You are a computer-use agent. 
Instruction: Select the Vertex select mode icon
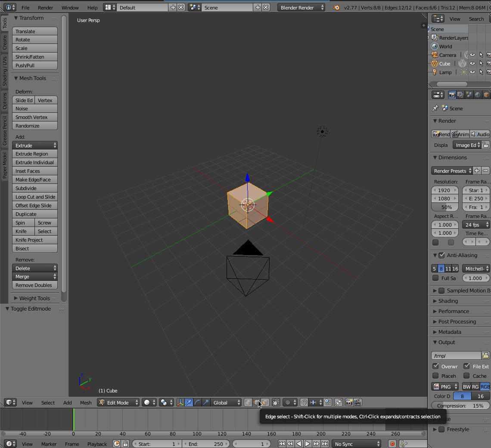point(247,402)
